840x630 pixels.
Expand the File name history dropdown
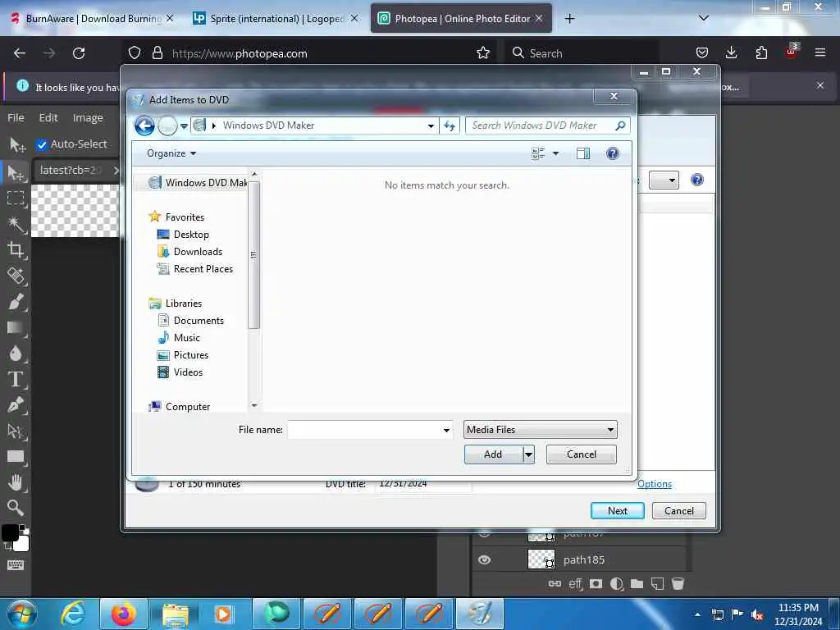tap(446, 430)
